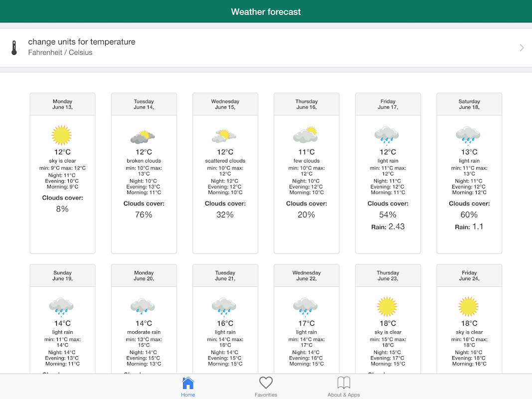This screenshot has height=399, width=532.
Task: Click the 11°C temperature on June 16
Action: point(307,152)
